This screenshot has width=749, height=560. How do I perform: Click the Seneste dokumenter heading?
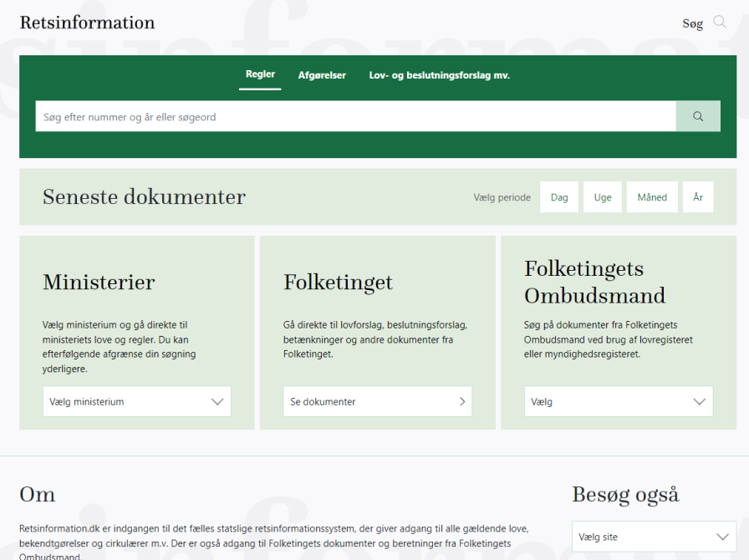[144, 197]
